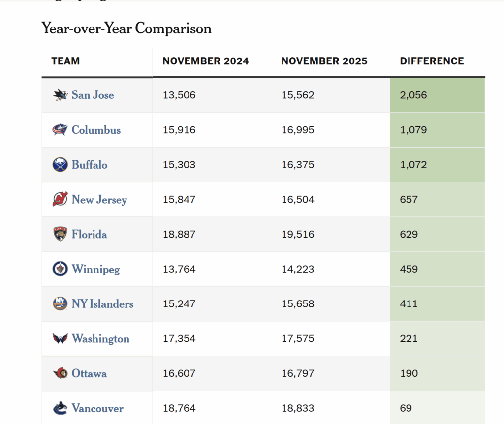Click the Columbus Blue Jackets logo icon
The height and width of the screenshot is (424, 504).
click(60, 130)
